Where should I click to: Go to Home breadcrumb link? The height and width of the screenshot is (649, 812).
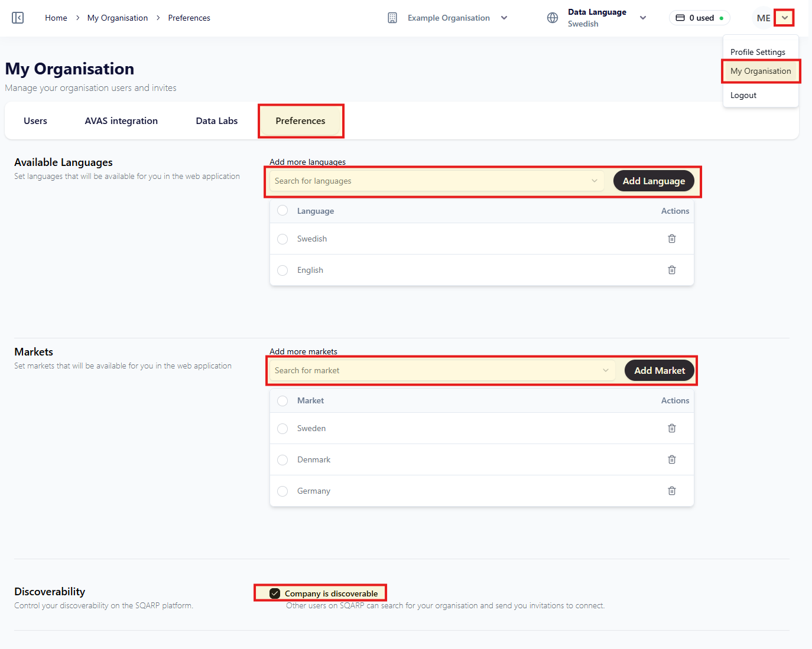[x=56, y=18]
